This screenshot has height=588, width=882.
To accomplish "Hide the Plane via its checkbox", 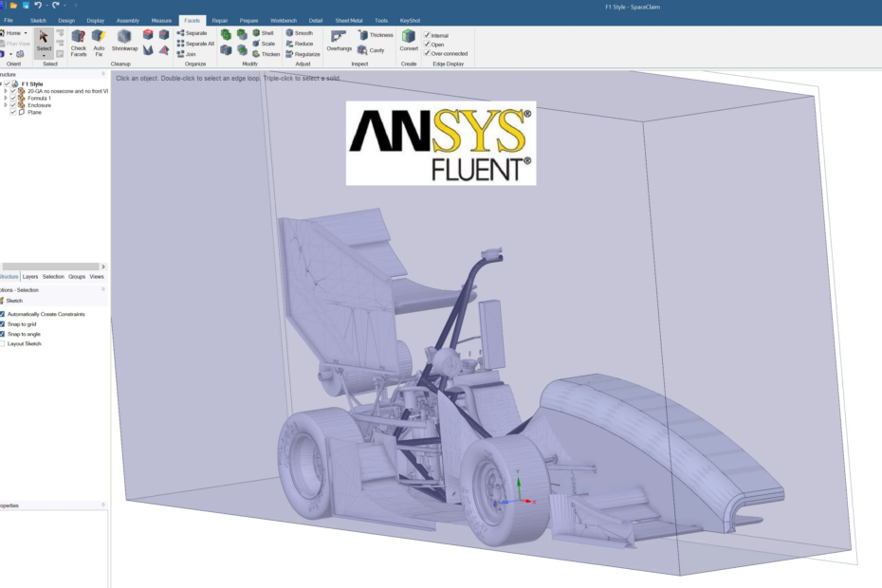I will pyautogui.click(x=13, y=112).
